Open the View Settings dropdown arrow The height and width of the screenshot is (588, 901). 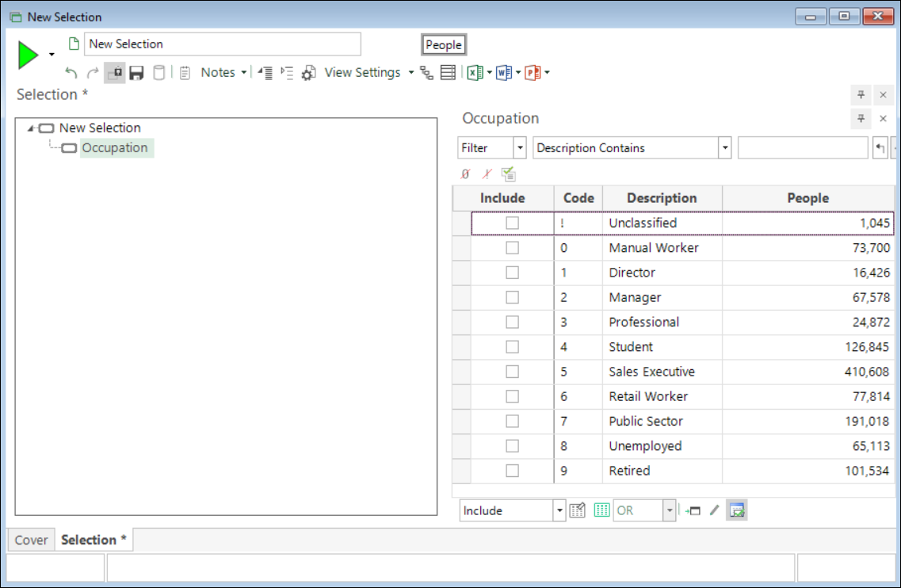coord(410,72)
